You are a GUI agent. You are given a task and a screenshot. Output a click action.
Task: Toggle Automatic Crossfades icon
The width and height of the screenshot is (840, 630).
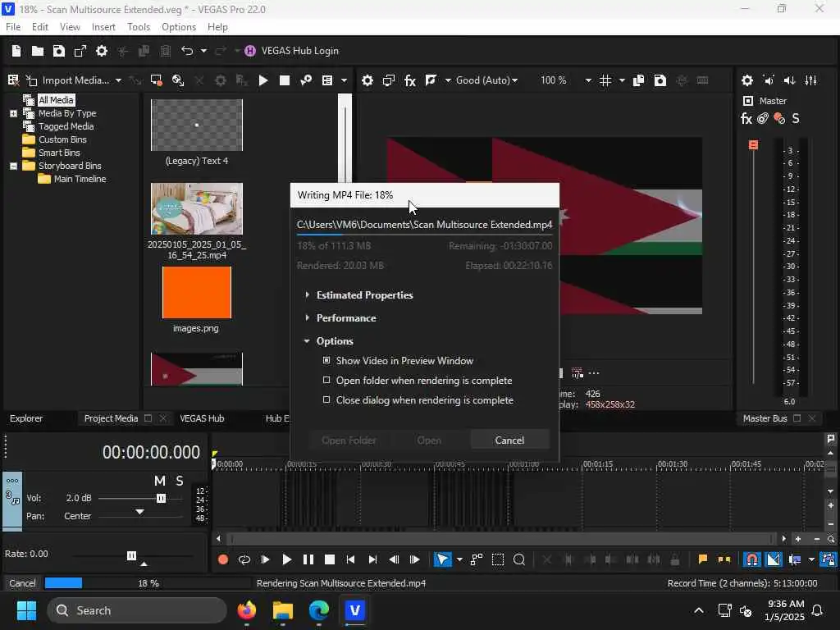[774, 559]
